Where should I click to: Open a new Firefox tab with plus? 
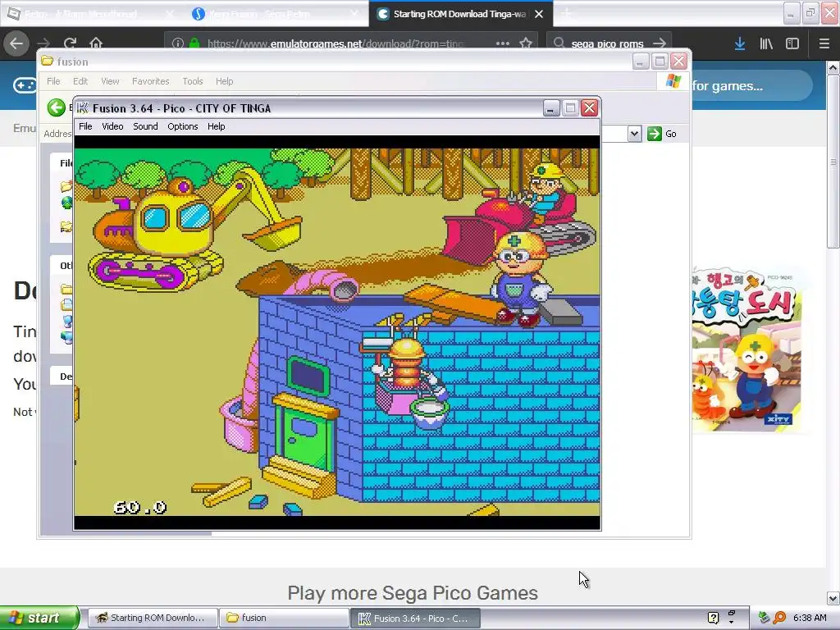(567, 14)
